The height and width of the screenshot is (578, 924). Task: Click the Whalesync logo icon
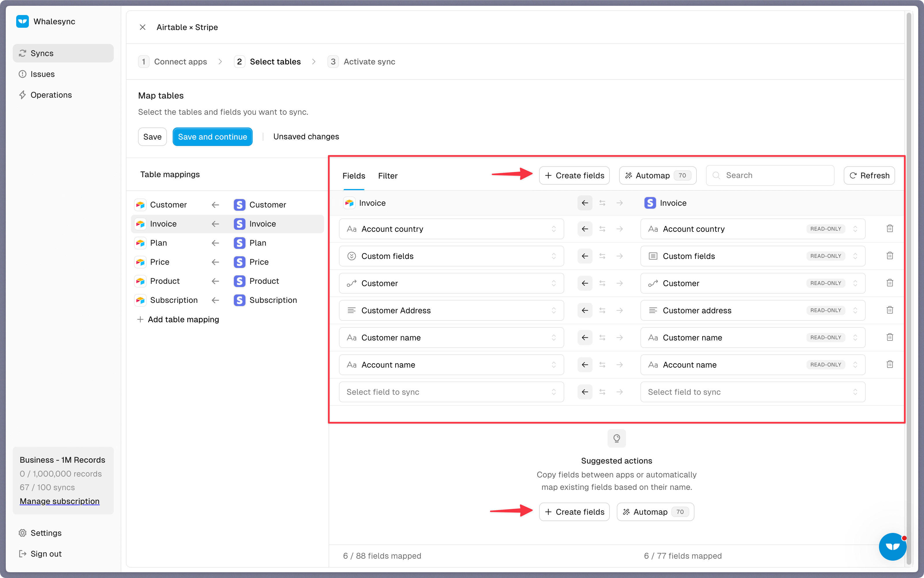(23, 21)
